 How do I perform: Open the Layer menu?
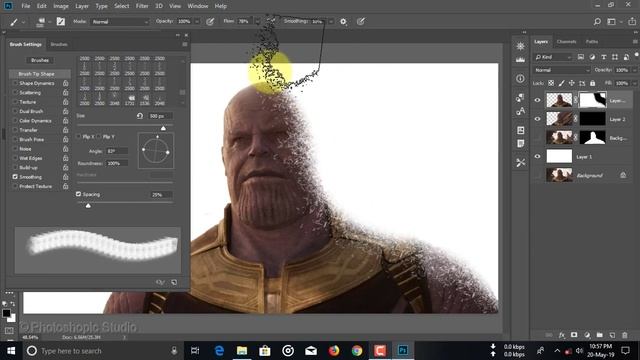[82, 6]
